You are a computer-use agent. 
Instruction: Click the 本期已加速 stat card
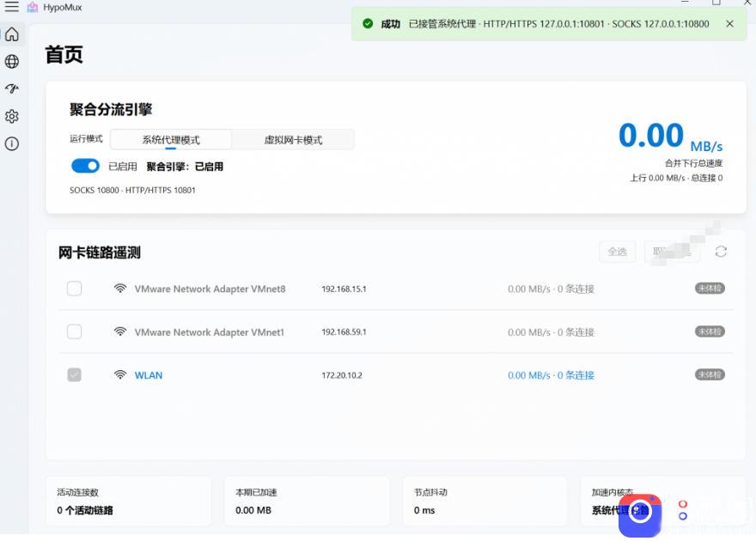coord(308,501)
